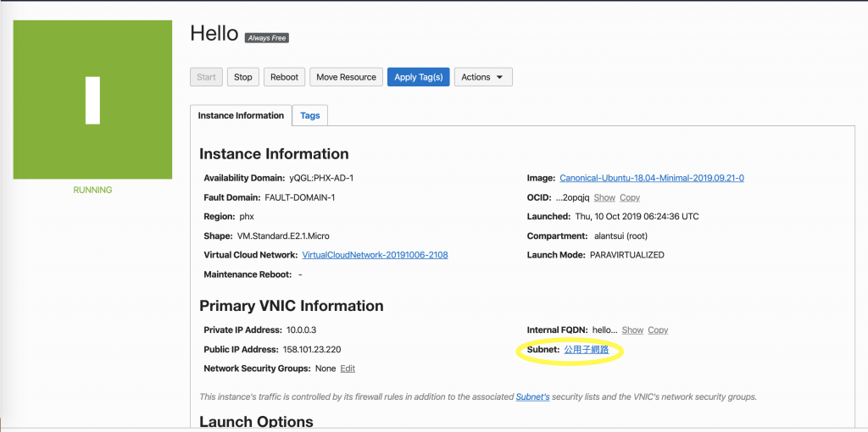Viewport: 868px width, 432px height.
Task: Show the Internal FQDN value
Action: click(x=632, y=330)
